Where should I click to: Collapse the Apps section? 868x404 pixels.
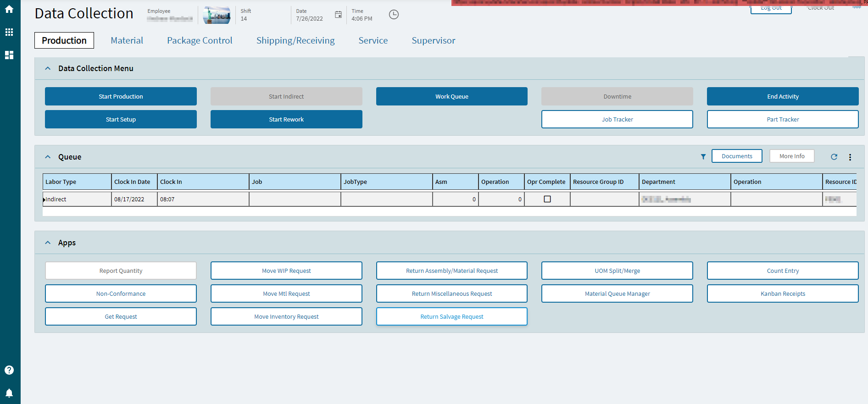pyautogui.click(x=48, y=243)
